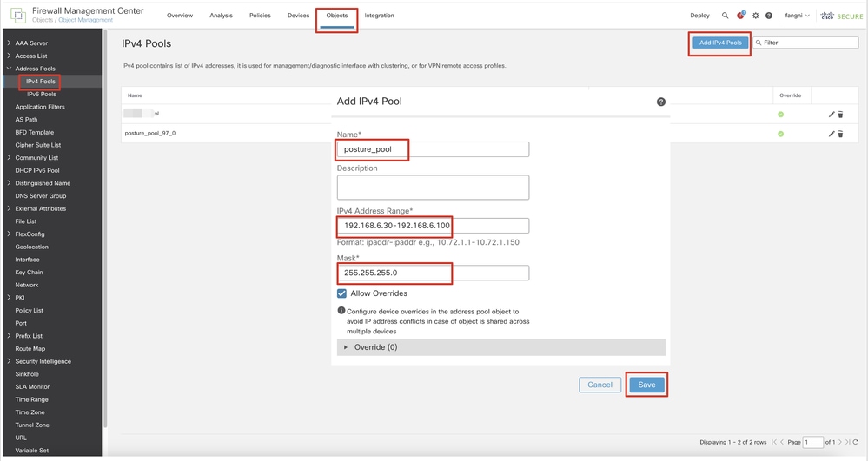868x461 pixels.
Task: Go to the first page arrow icon
Action: pyautogui.click(x=774, y=442)
